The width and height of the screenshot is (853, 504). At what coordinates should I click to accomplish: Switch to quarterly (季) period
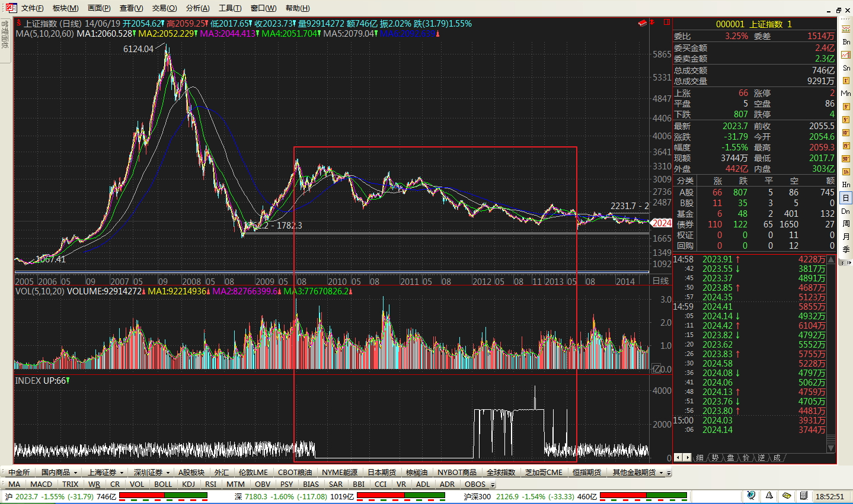tap(846, 250)
